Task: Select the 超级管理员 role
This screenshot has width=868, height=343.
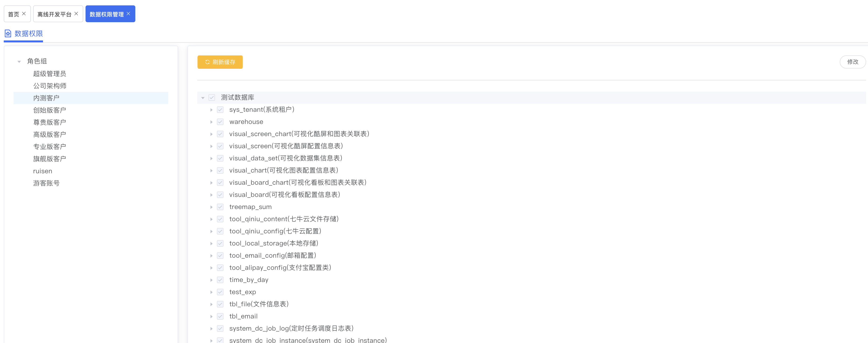Action: 50,74
